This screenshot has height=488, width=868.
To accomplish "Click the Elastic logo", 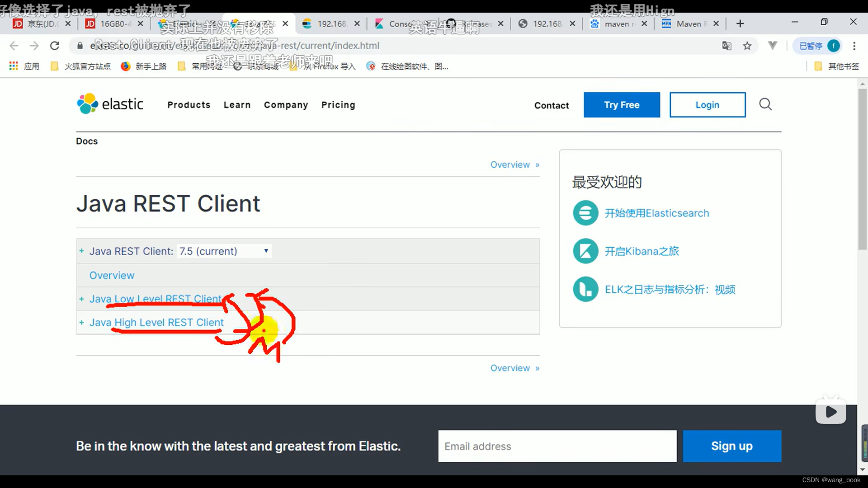I will [x=110, y=104].
